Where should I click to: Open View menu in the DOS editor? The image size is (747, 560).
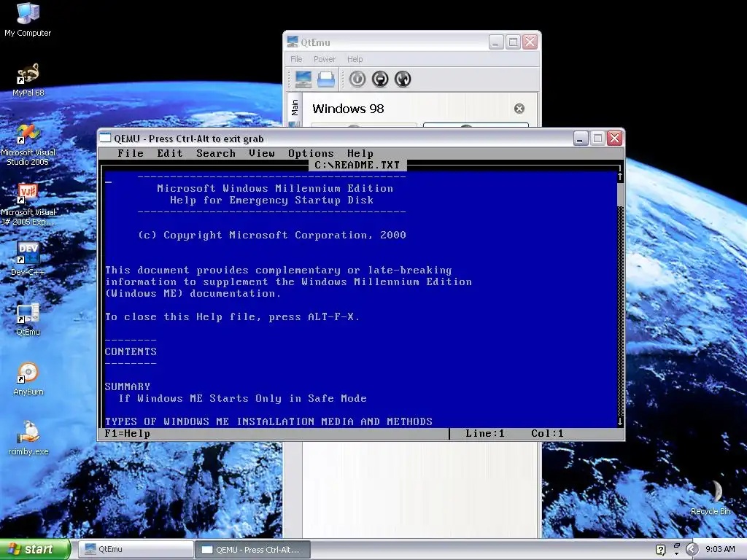click(262, 153)
